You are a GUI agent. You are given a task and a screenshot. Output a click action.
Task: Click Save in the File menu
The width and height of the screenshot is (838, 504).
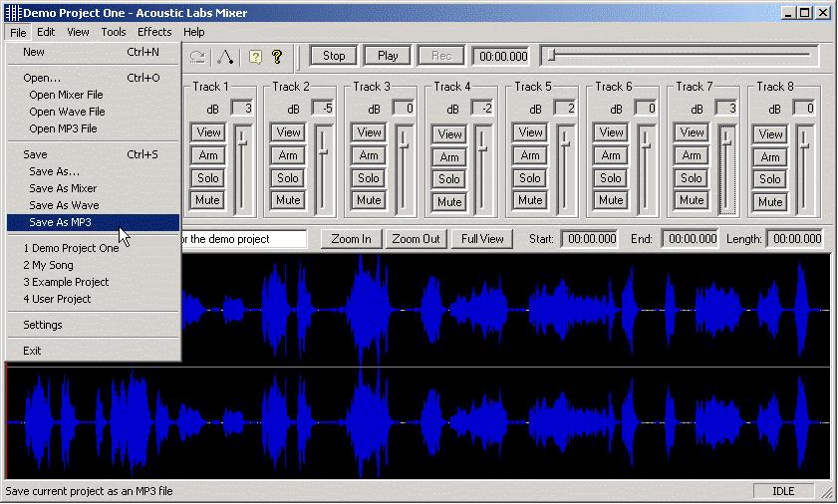(93, 154)
